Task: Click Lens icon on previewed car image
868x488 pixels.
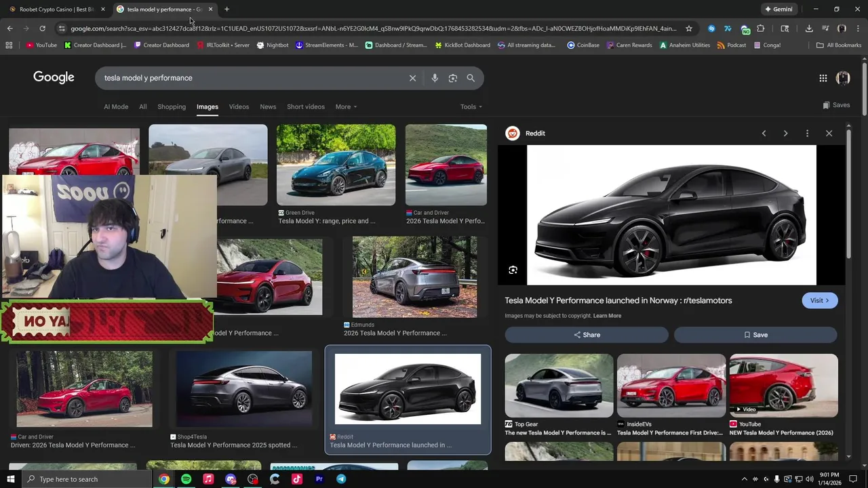Action: tap(513, 270)
